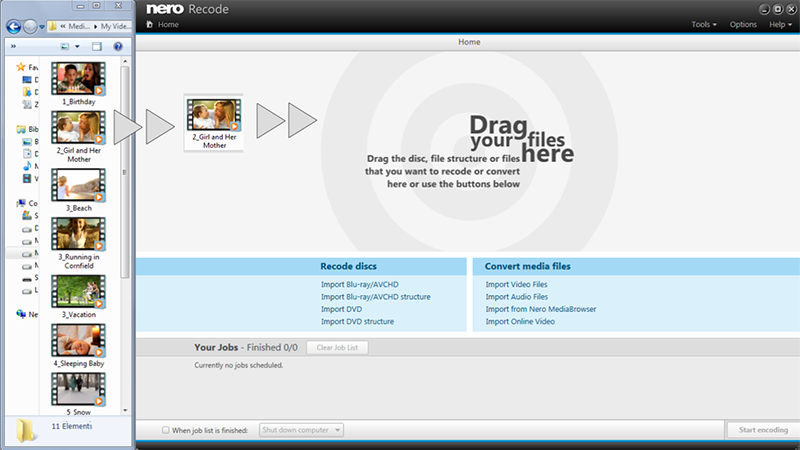The width and height of the screenshot is (800, 450).
Task: Open the 'Shut down computer' dropdown
Action: (301, 430)
